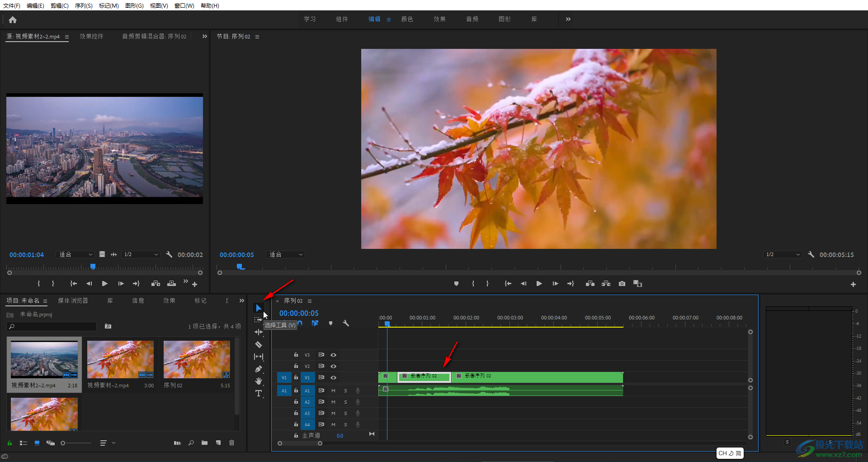Open Source monitor 1/2 resolution dropdown
The width and height of the screenshot is (868, 462).
[141, 254]
